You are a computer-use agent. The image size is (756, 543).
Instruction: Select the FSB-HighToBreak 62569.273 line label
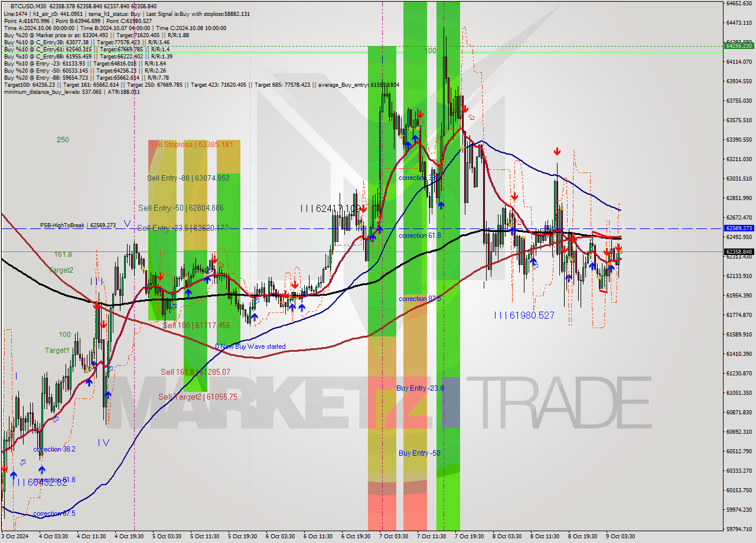[x=78, y=225]
